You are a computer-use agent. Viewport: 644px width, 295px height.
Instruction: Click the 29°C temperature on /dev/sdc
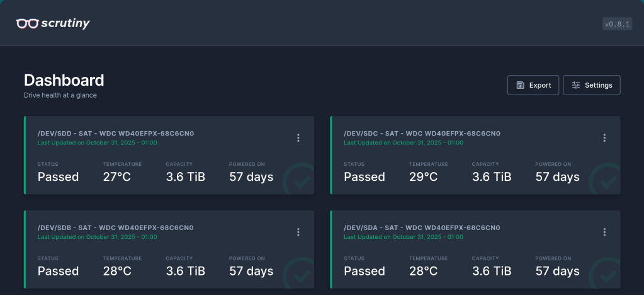click(423, 177)
